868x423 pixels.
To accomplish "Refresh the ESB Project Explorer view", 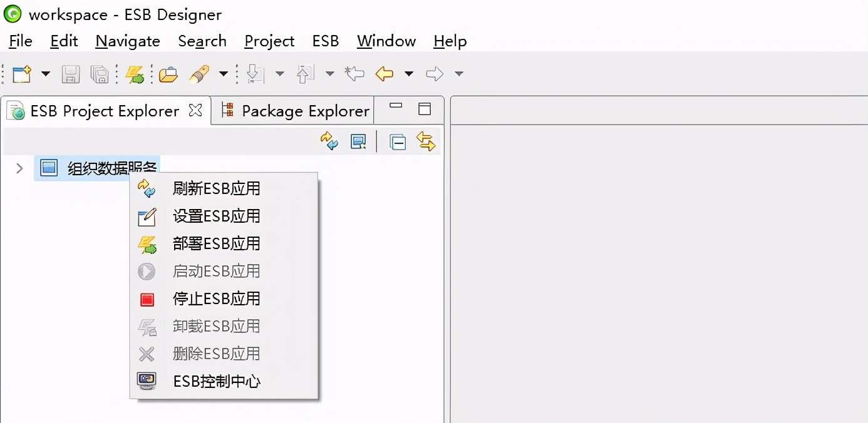I will [x=329, y=141].
